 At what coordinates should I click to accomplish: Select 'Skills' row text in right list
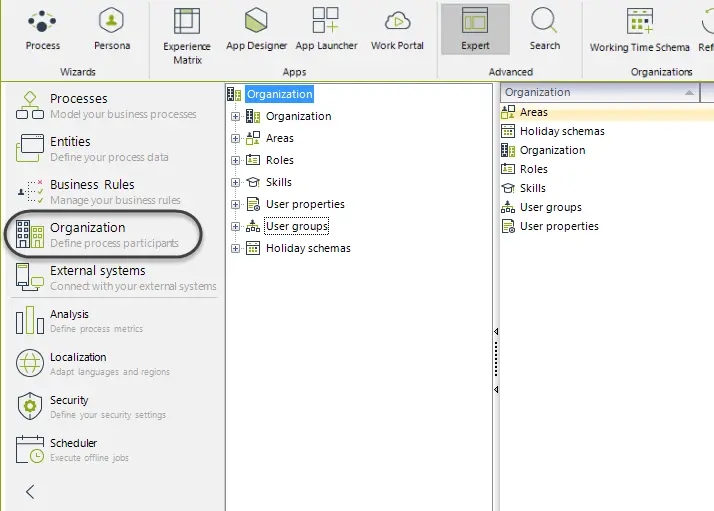(x=533, y=188)
